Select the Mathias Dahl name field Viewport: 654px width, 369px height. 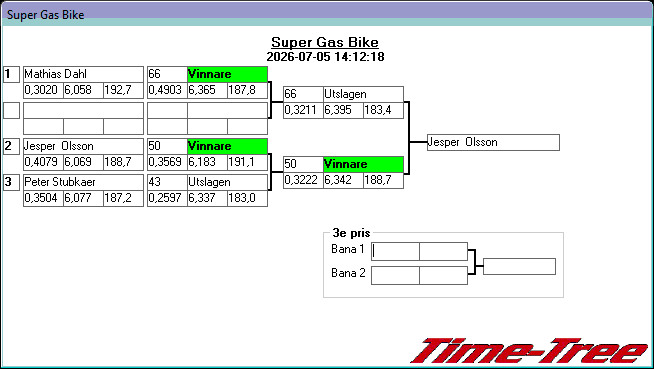click(83, 74)
